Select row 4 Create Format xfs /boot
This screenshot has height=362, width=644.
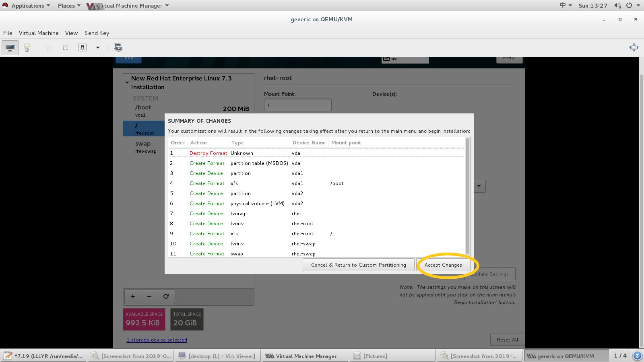tap(316, 183)
